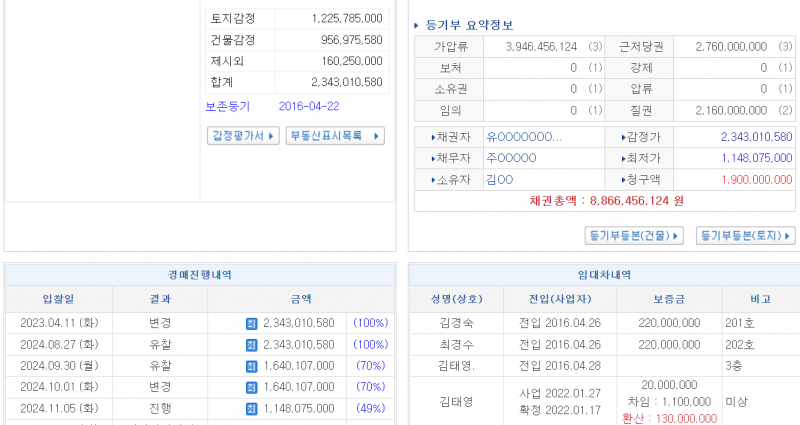Click the 임대차내역 table header
This screenshot has height=425, width=800.
(x=603, y=275)
